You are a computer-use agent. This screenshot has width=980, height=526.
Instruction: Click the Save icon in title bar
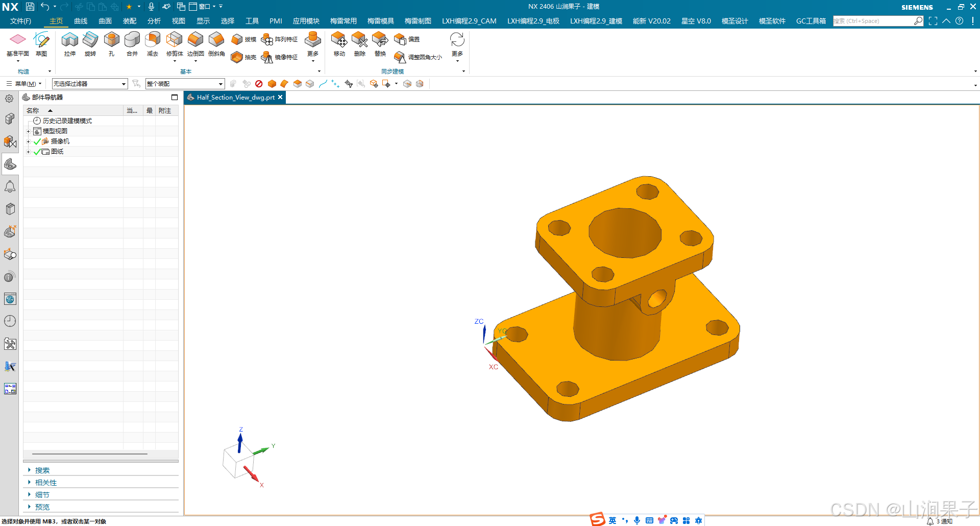point(30,7)
